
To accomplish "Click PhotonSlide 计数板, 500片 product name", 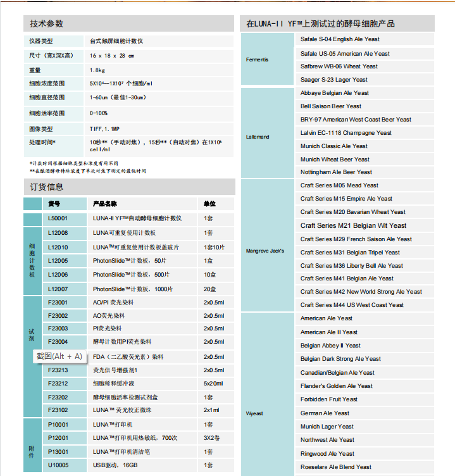I will (131, 275).
